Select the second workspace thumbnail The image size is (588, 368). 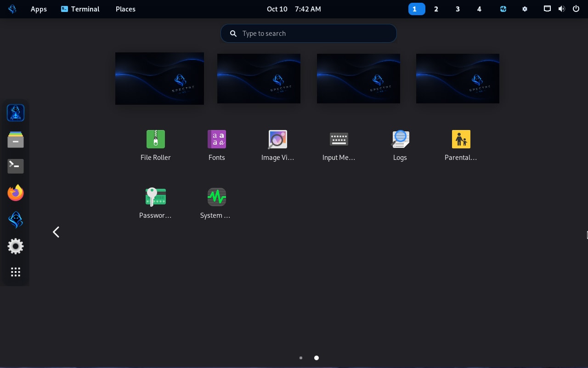pos(259,79)
